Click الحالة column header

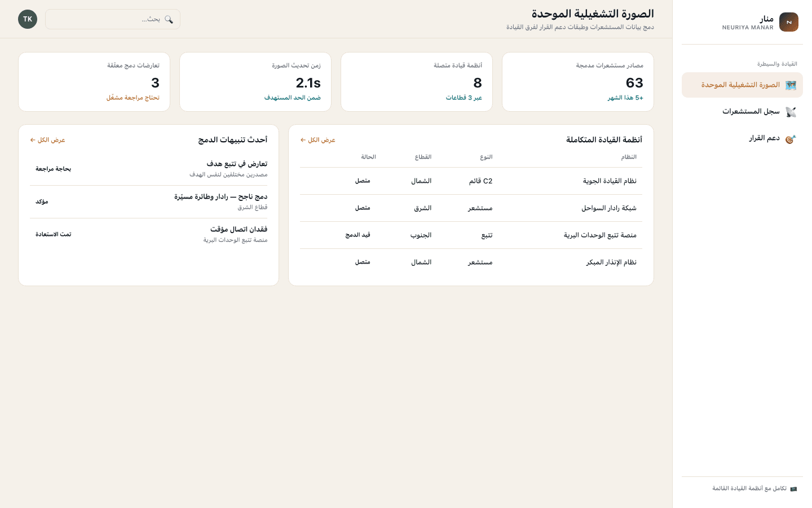point(369,157)
